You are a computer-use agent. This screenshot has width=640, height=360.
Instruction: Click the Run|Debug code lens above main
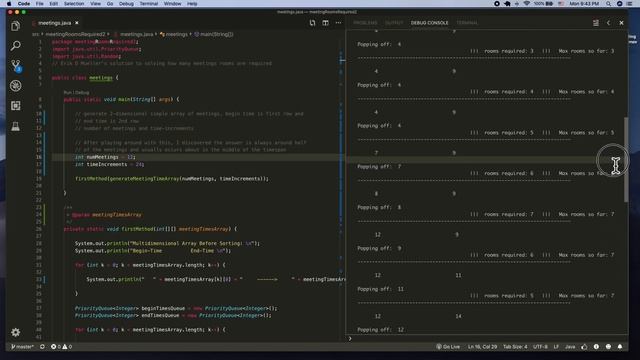tap(76, 93)
